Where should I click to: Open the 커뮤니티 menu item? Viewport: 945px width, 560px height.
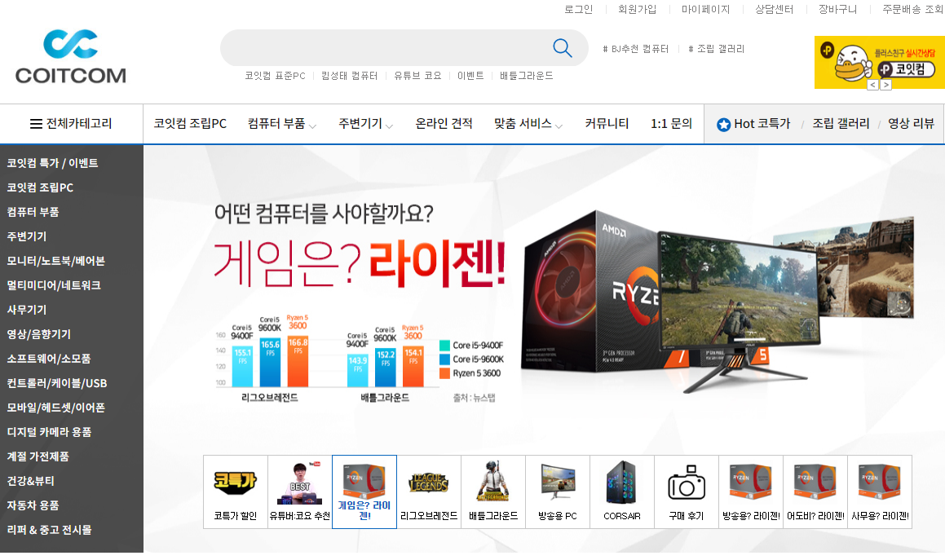607,124
